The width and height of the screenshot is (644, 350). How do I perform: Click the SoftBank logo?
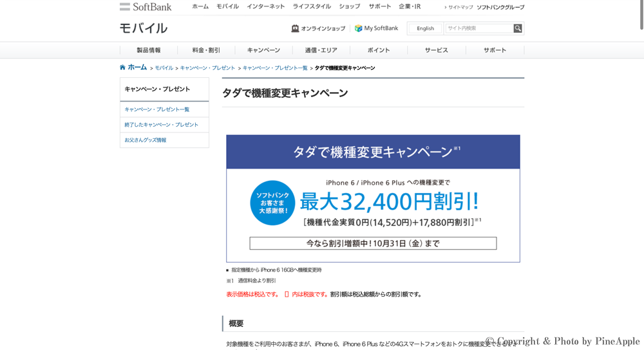[x=146, y=7]
